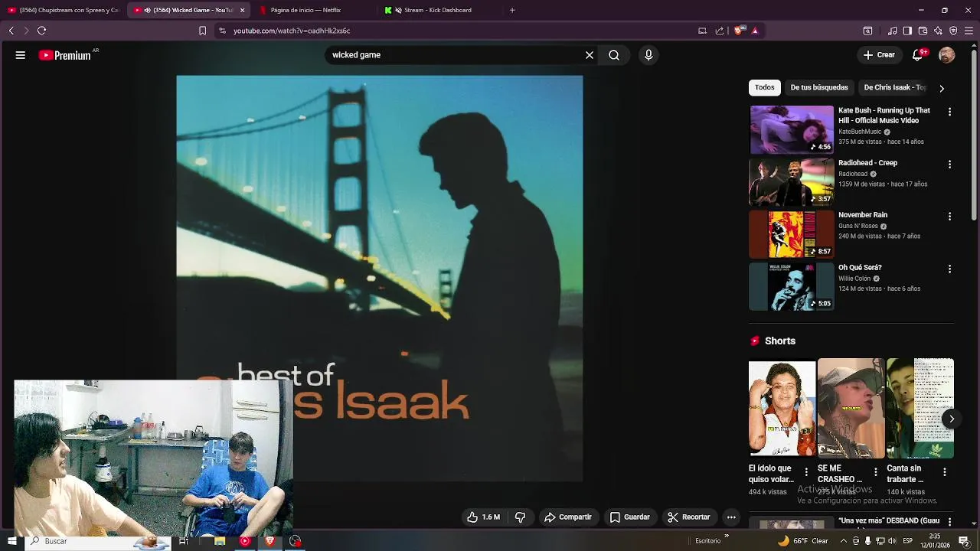Select the Todos filter chip
Image resolution: width=980 pixels, height=551 pixels.
click(x=765, y=87)
